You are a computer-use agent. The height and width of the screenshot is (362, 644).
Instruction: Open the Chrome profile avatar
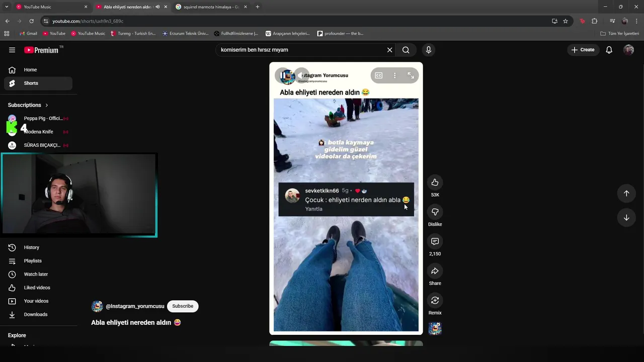point(625,21)
